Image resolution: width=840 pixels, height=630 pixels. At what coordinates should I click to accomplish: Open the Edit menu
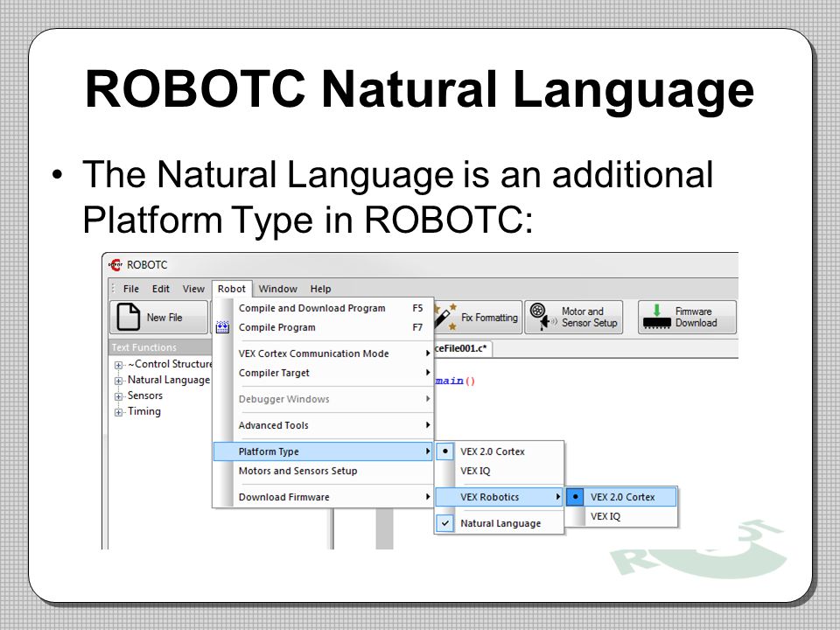coord(161,289)
